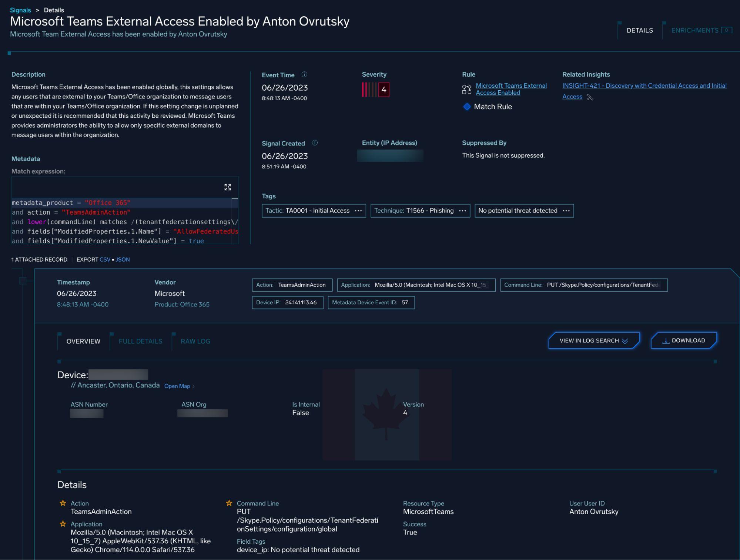Viewport: 740px width, 560px height.
Task: Click the info icon beside Signal Created
Action: [x=314, y=142]
